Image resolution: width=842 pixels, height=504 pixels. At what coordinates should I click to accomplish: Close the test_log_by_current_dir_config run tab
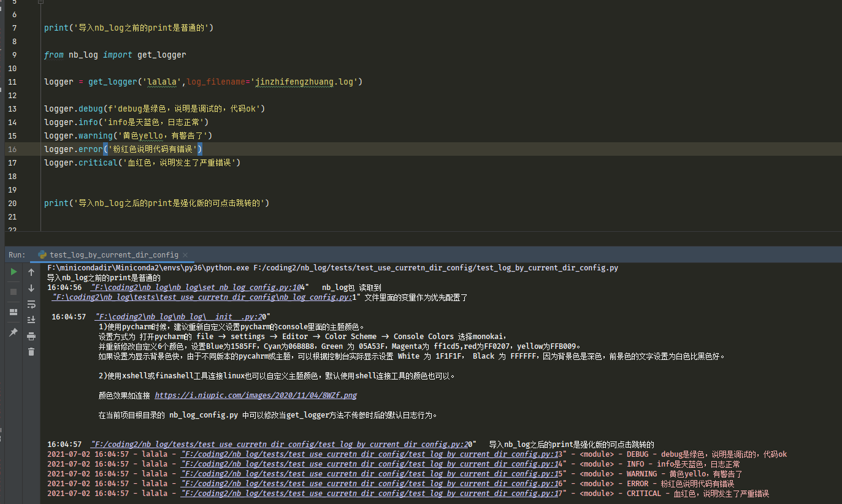pos(185,255)
